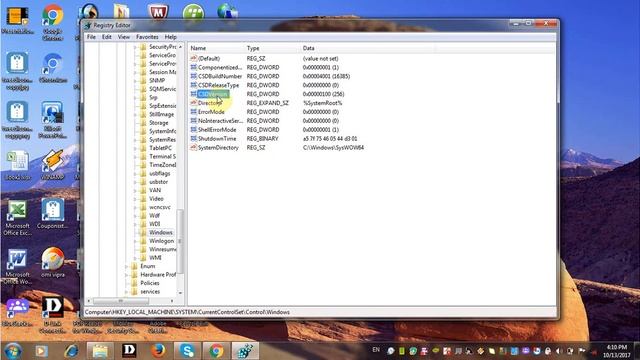The height and width of the screenshot is (360, 640).
Task: Open Firefox from the taskbar
Action: click(x=158, y=351)
